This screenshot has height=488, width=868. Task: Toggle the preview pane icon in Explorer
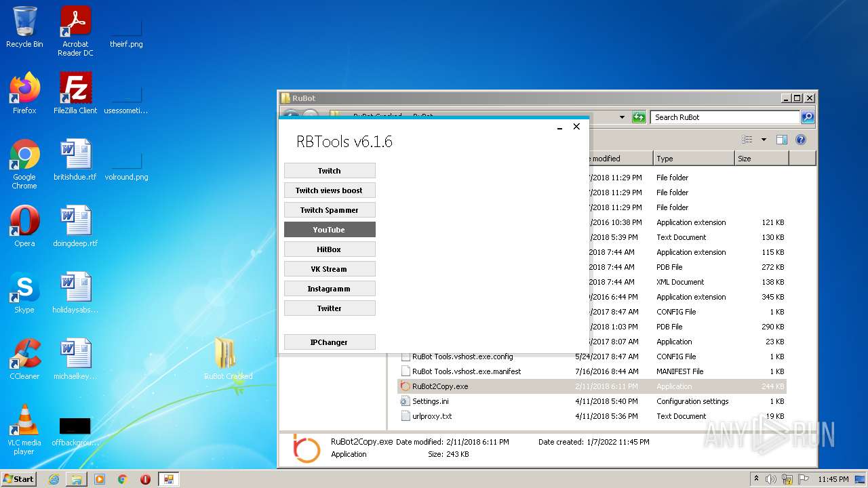pos(781,140)
